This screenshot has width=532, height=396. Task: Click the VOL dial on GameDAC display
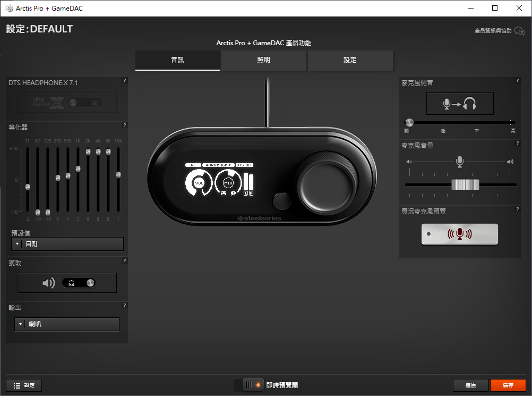pos(199,183)
